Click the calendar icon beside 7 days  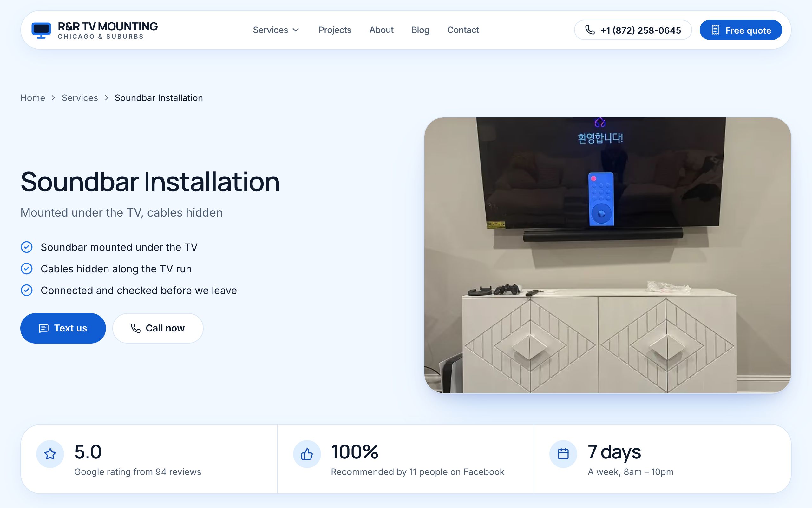563,454
